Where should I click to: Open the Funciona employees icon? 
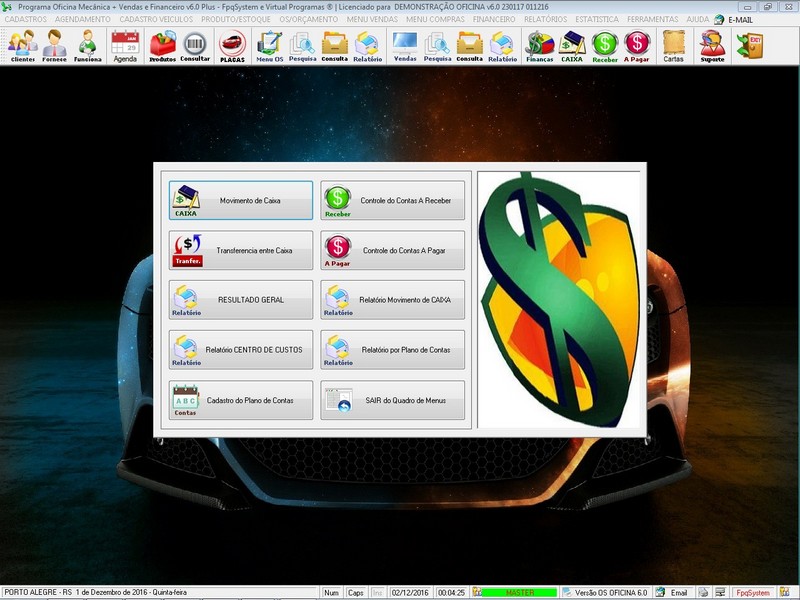point(88,46)
